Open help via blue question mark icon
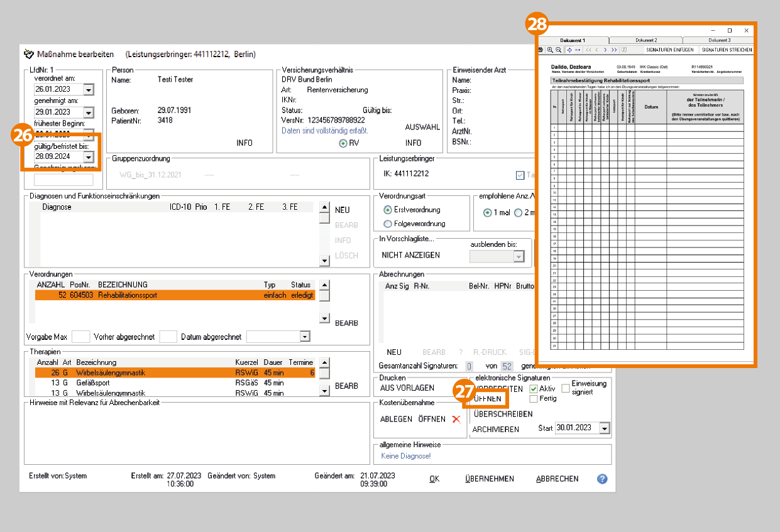The image size is (780, 532). pos(602,479)
